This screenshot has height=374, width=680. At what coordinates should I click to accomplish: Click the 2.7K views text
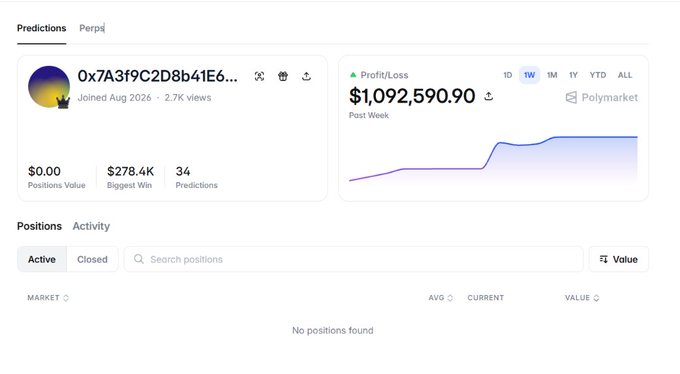(x=188, y=98)
